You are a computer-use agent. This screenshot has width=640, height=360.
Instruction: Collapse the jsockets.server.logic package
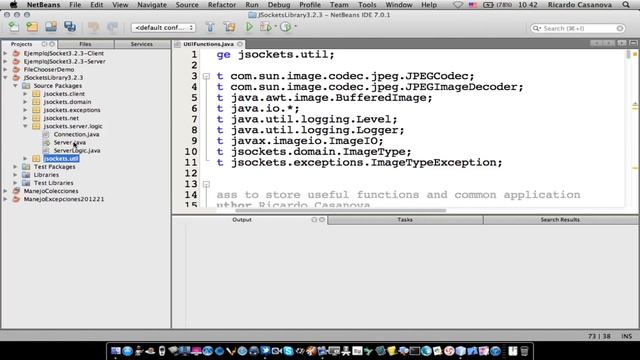click(25, 126)
